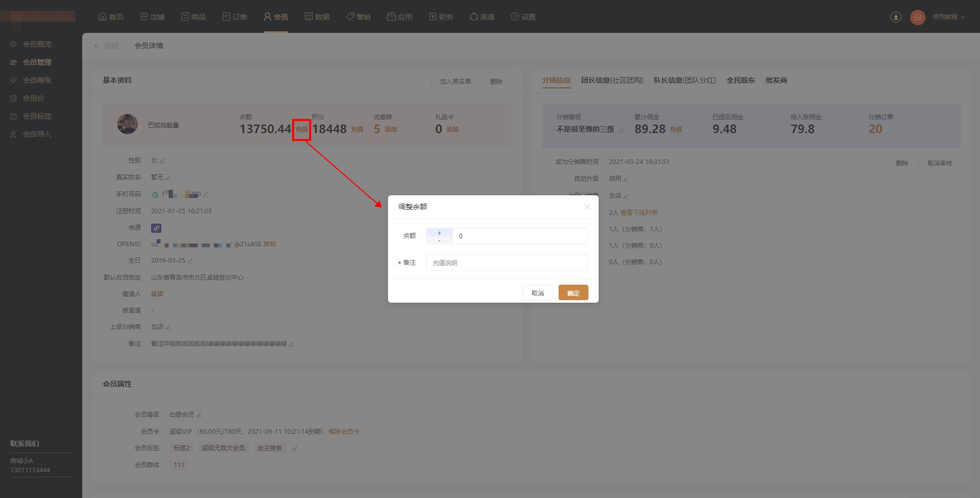This screenshot has width=980, height=498.
Task: Open 会员标签 in the sidebar
Action: (x=37, y=116)
